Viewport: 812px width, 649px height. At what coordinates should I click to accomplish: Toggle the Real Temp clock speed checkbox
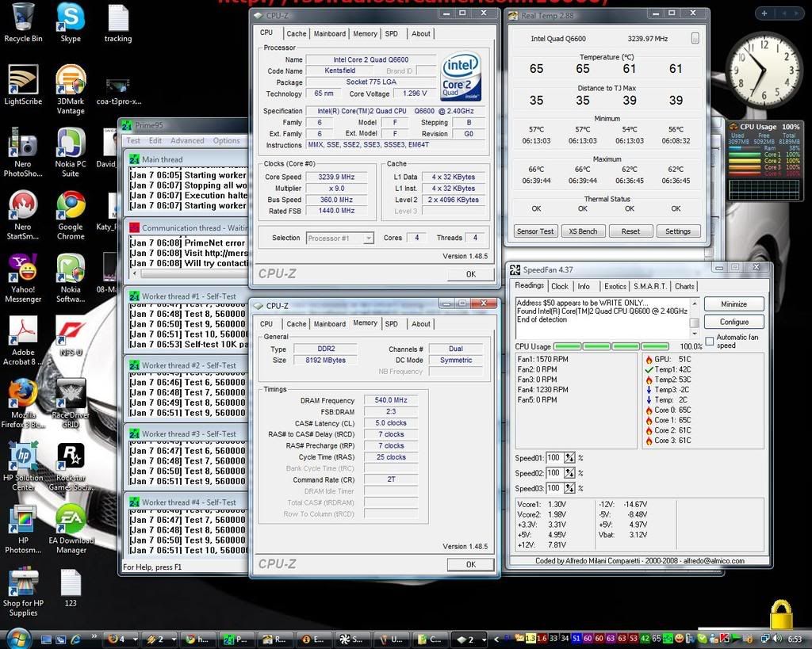[x=695, y=38]
